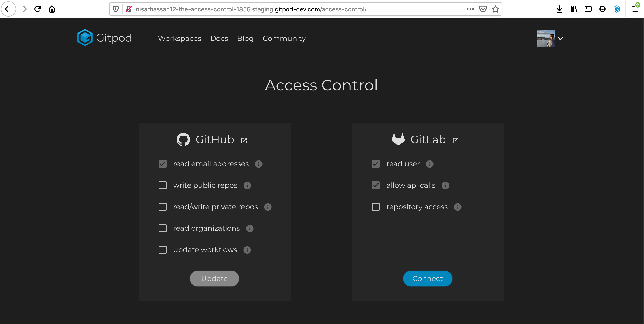This screenshot has height=324, width=644.
Task: Click the GitHub Update button
Action: (214, 278)
